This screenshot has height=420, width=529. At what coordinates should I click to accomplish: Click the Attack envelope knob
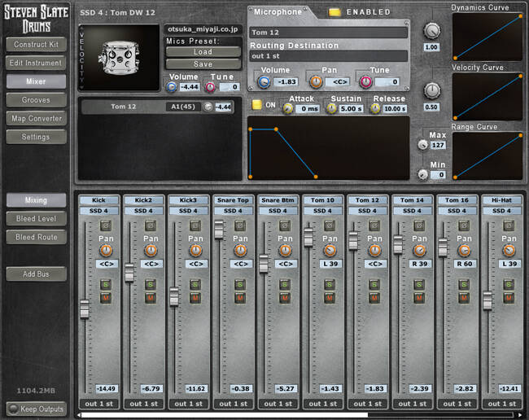coord(287,108)
